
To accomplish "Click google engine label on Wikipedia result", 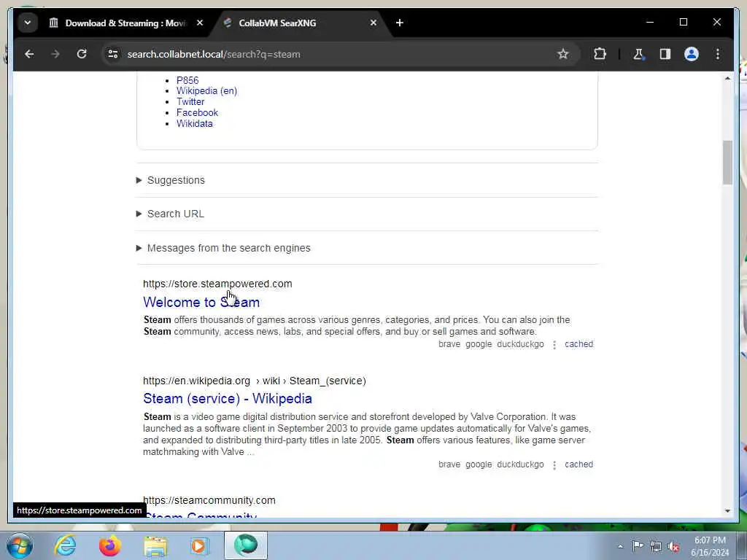I will coord(479,464).
